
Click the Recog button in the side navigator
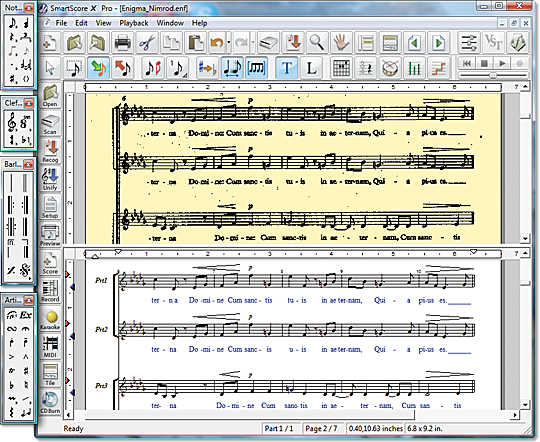tap(50, 152)
